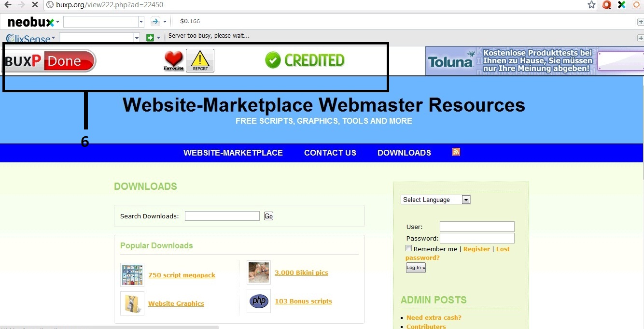Click the BUXP Done button
Screen dimensions: 644x329
[x=50, y=61]
